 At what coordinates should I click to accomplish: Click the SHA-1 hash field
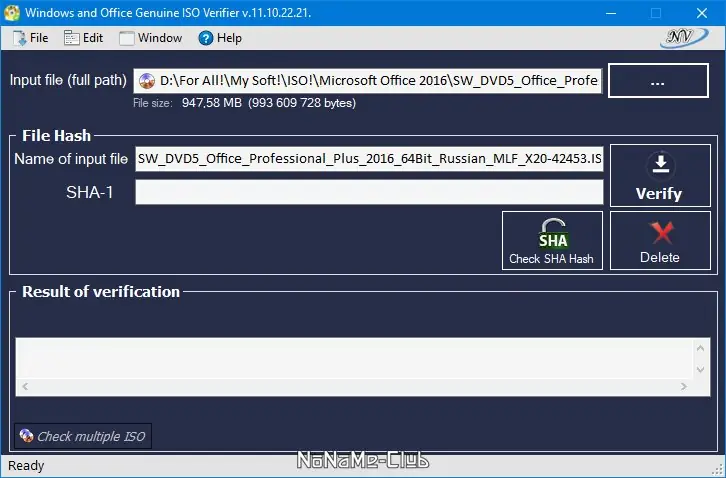[x=369, y=192]
